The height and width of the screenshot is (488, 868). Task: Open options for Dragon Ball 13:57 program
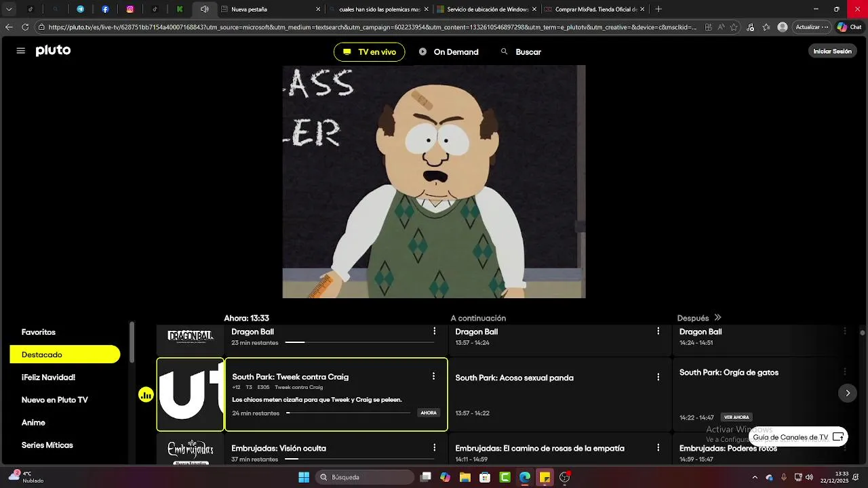658,331
